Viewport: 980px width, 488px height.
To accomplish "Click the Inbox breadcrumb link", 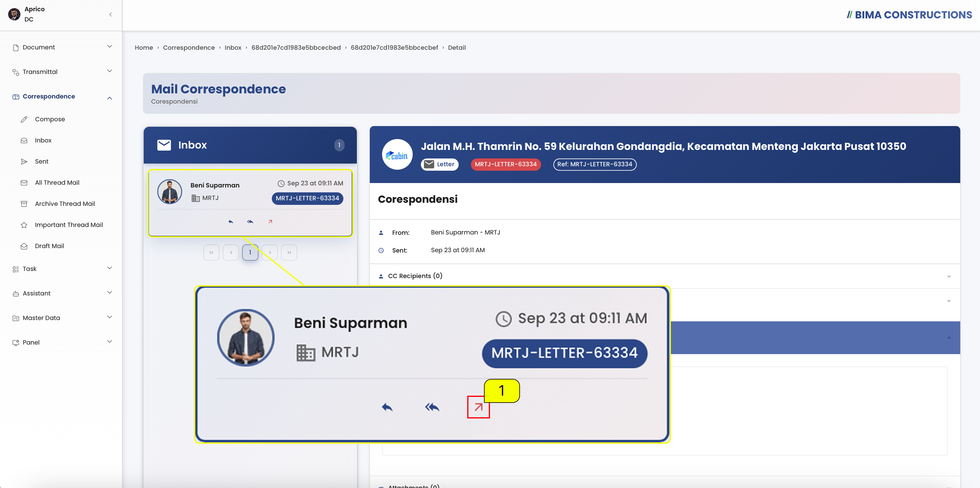I will click(233, 48).
